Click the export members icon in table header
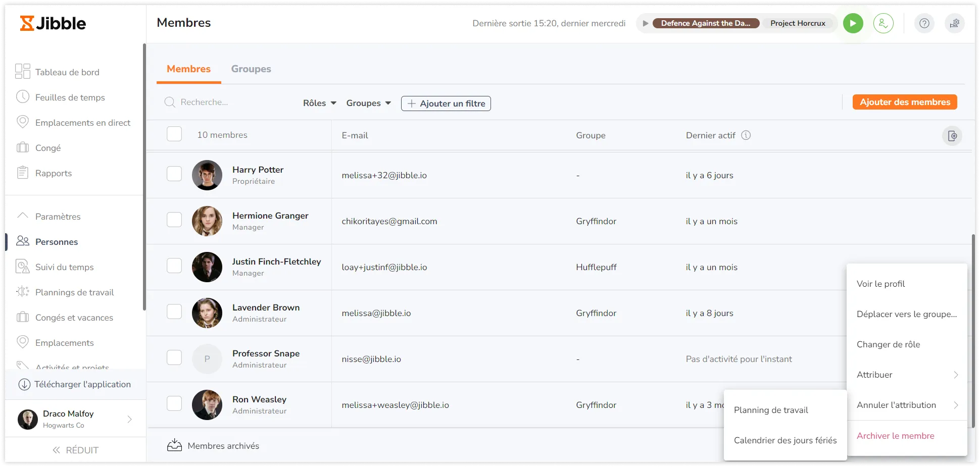The width and height of the screenshot is (980, 467). click(x=952, y=136)
